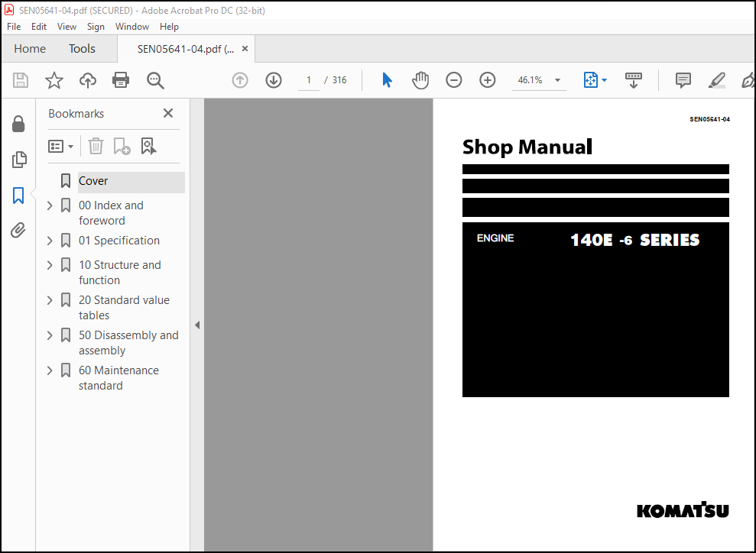This screenshot has height=553, width=756.
Task: Click the 46.1% zoom value field
Action: 530,80
